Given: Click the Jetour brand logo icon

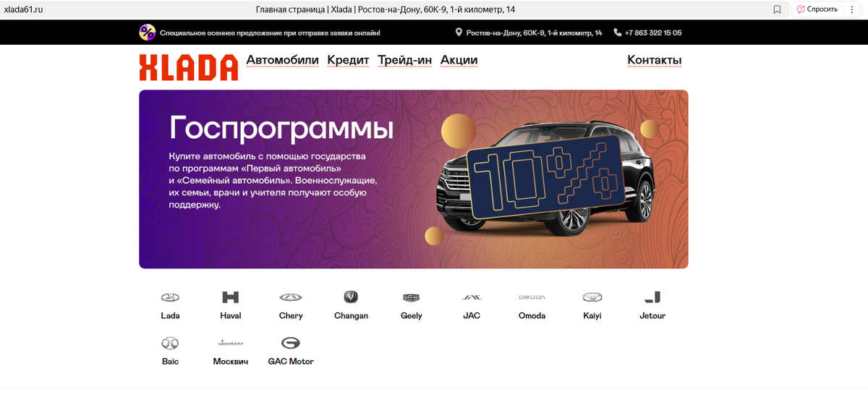Looking at the screenshot, I should (x=652, y=297).
